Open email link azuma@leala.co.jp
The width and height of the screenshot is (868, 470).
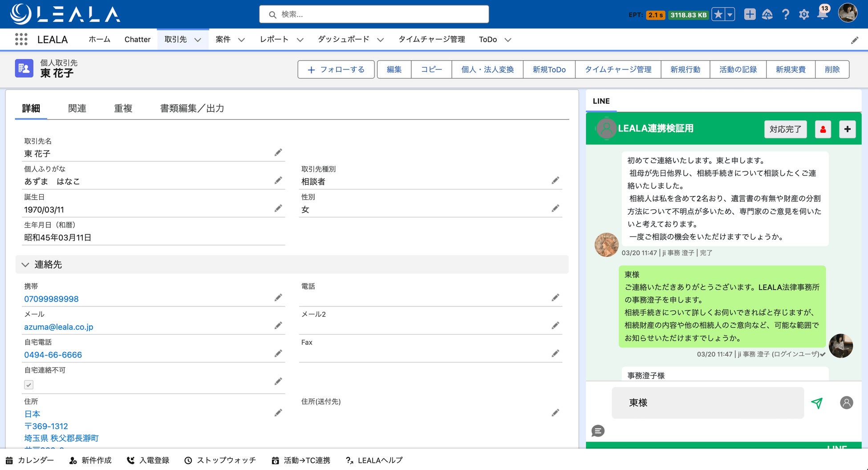59,327
